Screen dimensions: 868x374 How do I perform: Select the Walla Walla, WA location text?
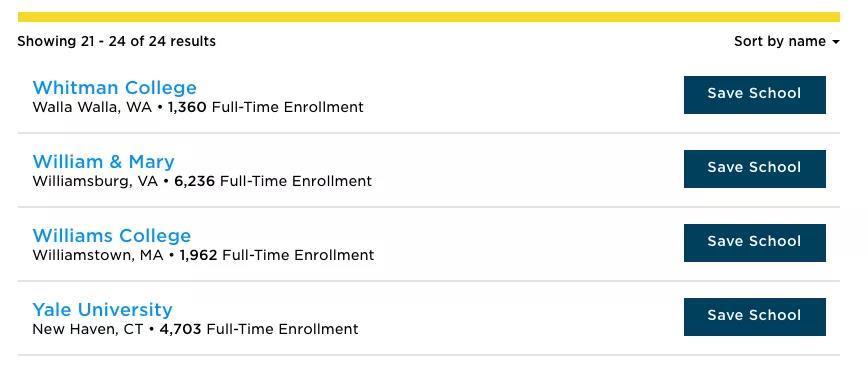coord(92,107)
